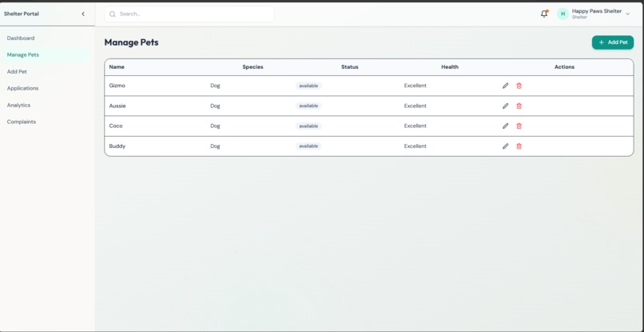Click the Species column header
Image resolution: width=644 pixels, height=332 pixels.
click(252, 66)
